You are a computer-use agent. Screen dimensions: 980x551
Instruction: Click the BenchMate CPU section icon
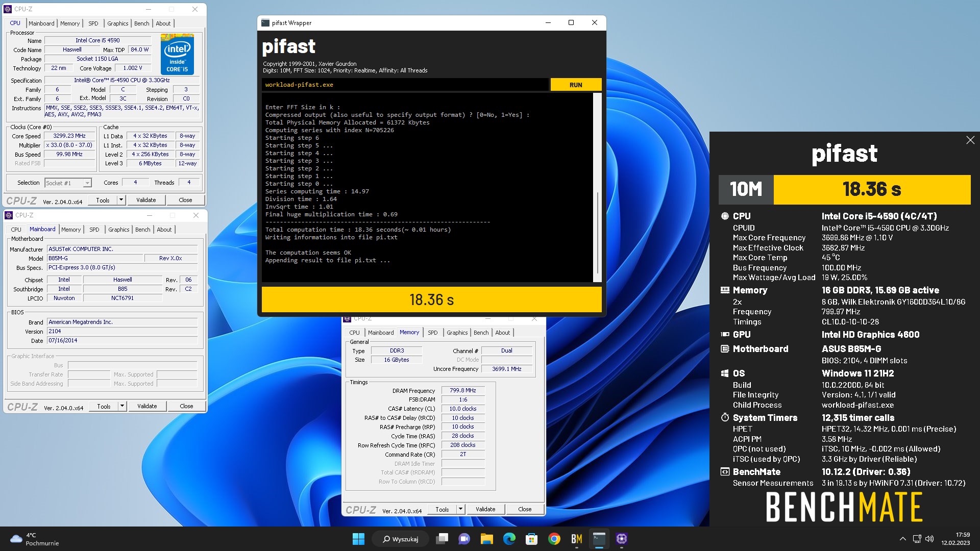(x=725, y=216)
